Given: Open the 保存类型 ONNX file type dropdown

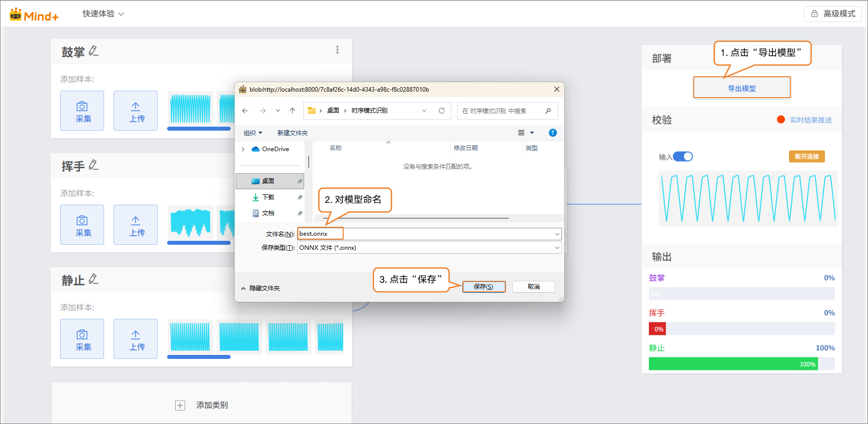Looking at the screenshot, I should (x=429, y=248).
